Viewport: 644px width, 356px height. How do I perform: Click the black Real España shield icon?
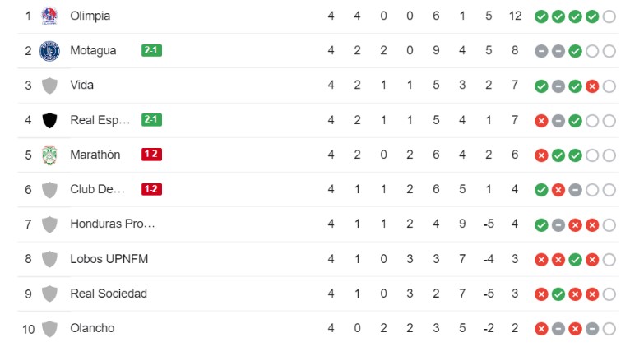(49, 120)
